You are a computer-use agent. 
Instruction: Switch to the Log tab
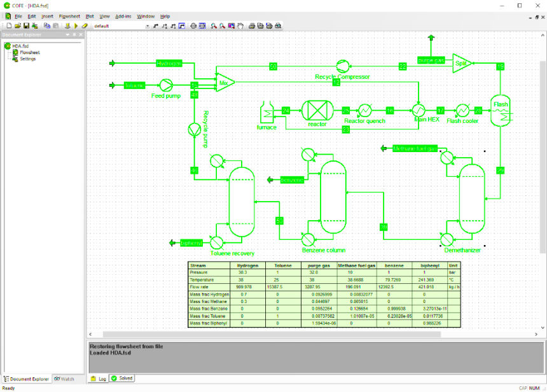(x=99, y=379)
